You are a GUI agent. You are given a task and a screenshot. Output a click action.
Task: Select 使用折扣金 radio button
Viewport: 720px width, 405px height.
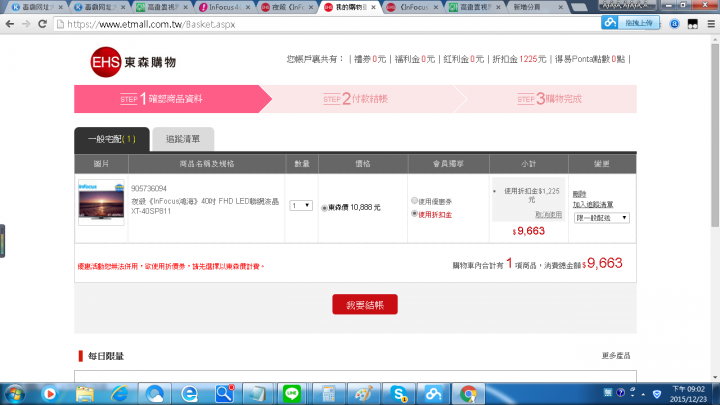pyautogui.click(x=414, y=214)
